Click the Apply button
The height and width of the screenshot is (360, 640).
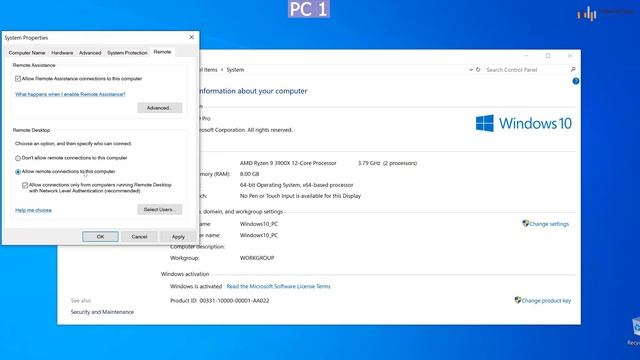[x=178, y=237]
